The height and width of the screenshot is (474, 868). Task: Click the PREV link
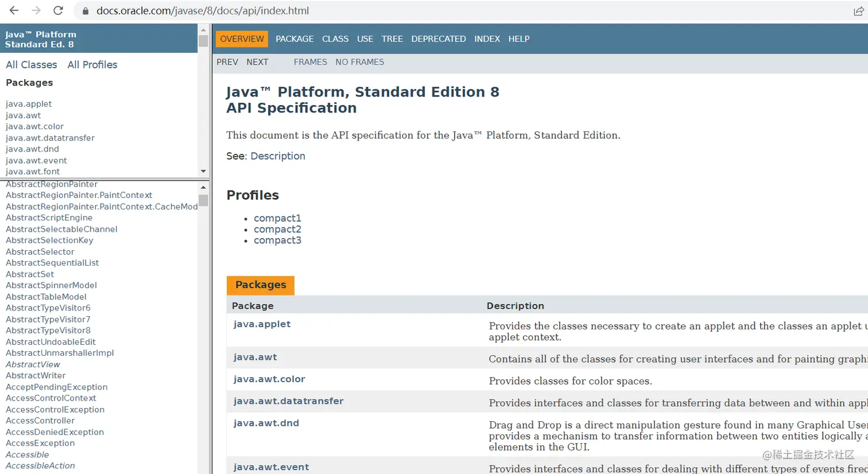pyautogui.click(x=227, y=62)
